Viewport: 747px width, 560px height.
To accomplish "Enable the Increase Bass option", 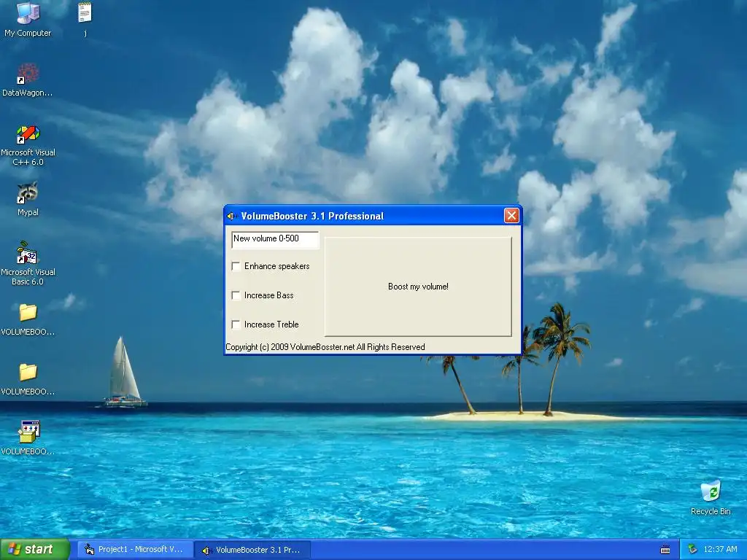I will pos(236,295).
